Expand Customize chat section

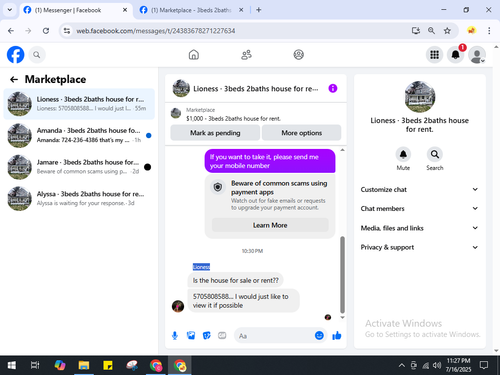pyautogui.click(x=419, y=190)
